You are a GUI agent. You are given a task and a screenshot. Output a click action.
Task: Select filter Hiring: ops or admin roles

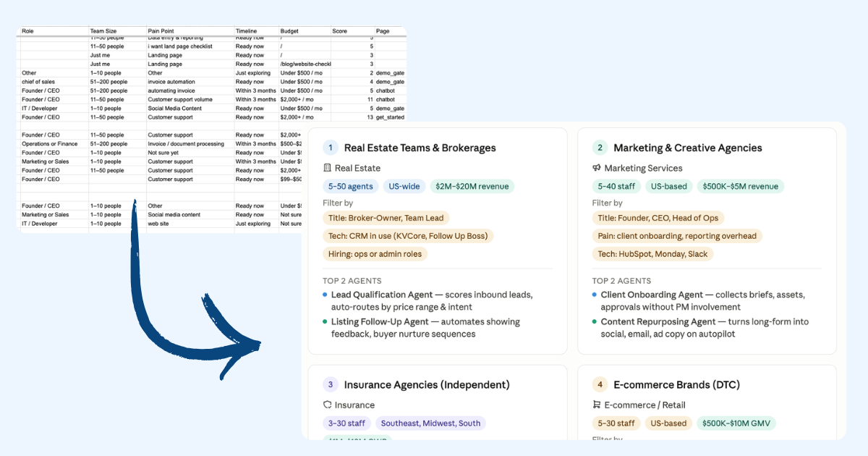click(375, 254)
